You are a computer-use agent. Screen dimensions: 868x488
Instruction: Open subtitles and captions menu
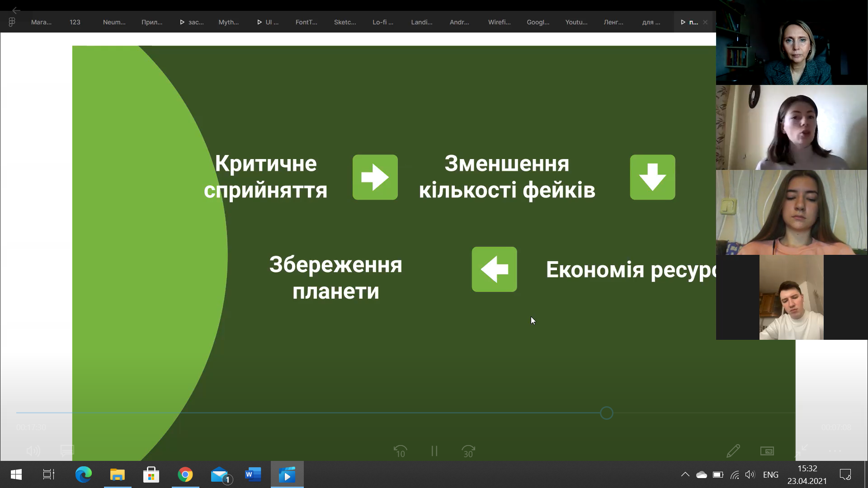[67, 450]
